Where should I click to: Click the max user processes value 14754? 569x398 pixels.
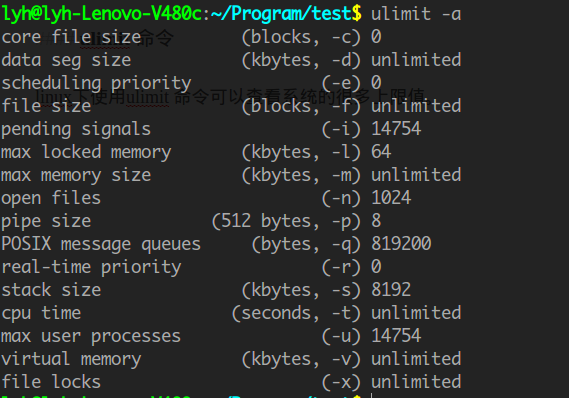coord(396,336)
